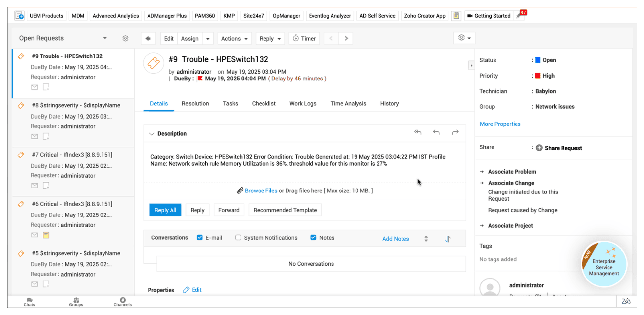The image size is (644, 315).
Task: Click the red High priority color swatch
Action: (x=538, y=76)
